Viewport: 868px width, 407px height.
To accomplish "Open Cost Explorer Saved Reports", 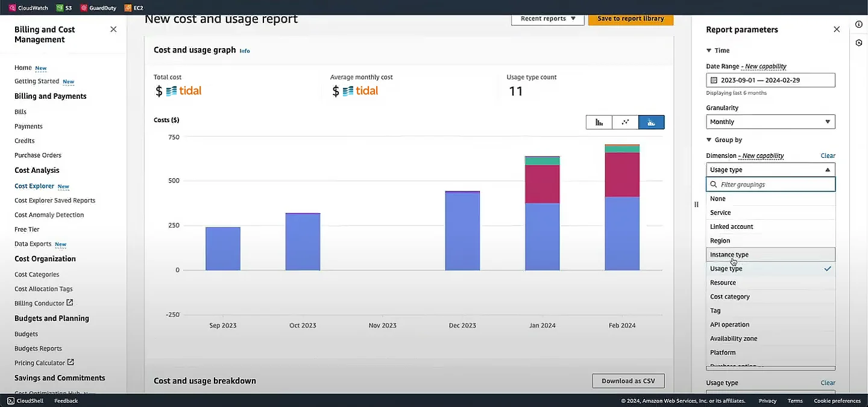I will coord(55,200).
